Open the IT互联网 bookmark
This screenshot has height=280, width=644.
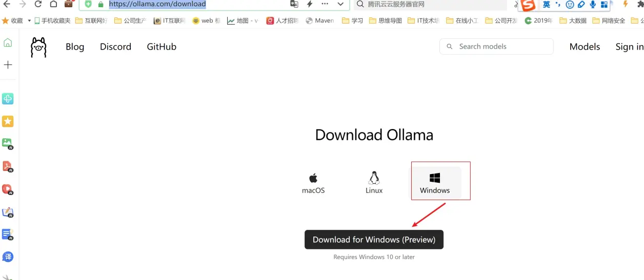[x=170, y=21]
